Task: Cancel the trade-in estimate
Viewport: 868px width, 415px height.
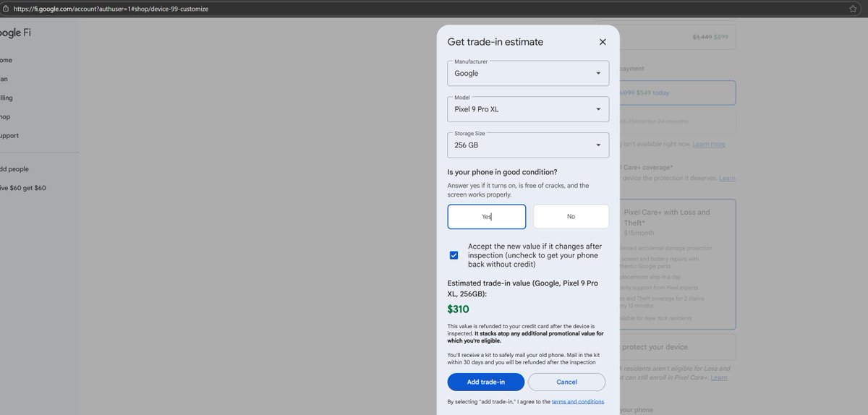Action: coord(566,382)
